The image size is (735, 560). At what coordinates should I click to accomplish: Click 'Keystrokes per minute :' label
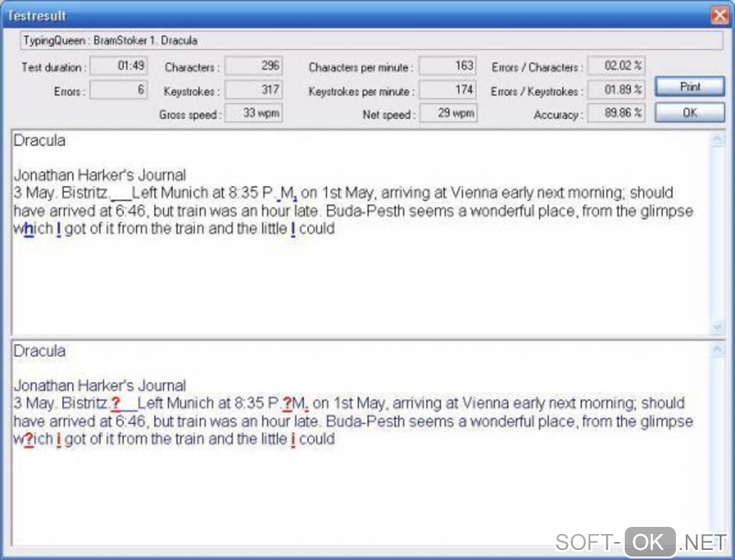coord(362,92)
